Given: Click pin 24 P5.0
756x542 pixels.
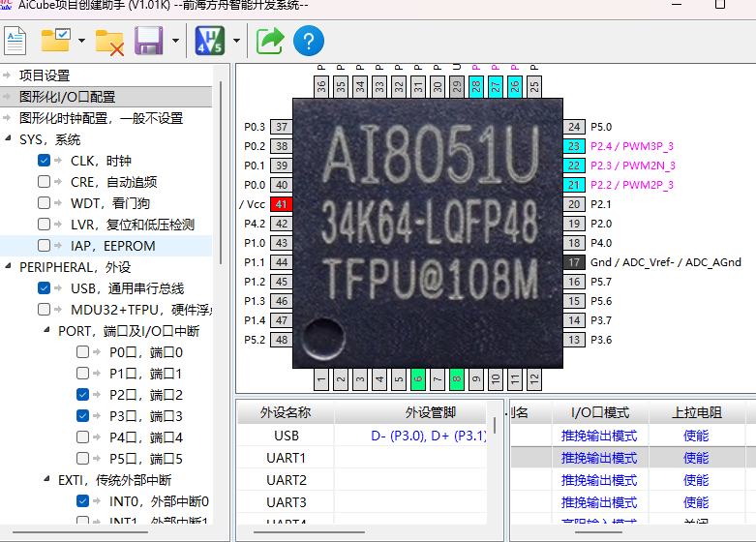Looking at the screenshot, I should coord(574,127).
